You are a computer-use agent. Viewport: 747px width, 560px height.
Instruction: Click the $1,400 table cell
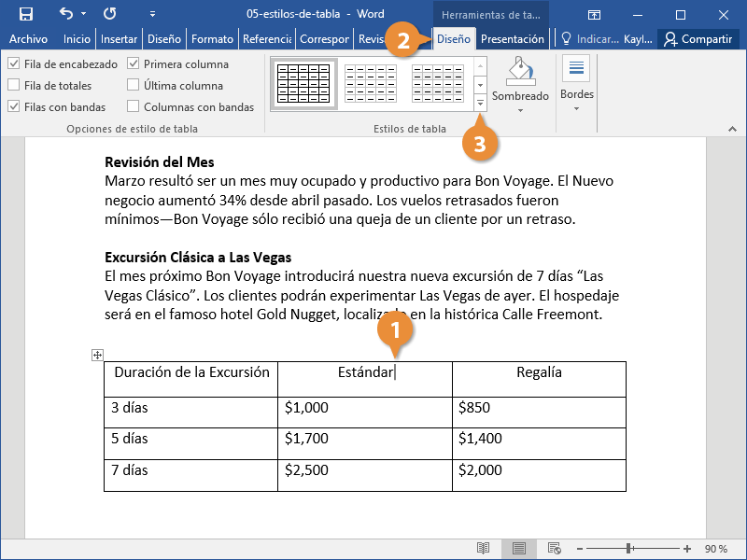pyautogui.click(x=539, y=443)
